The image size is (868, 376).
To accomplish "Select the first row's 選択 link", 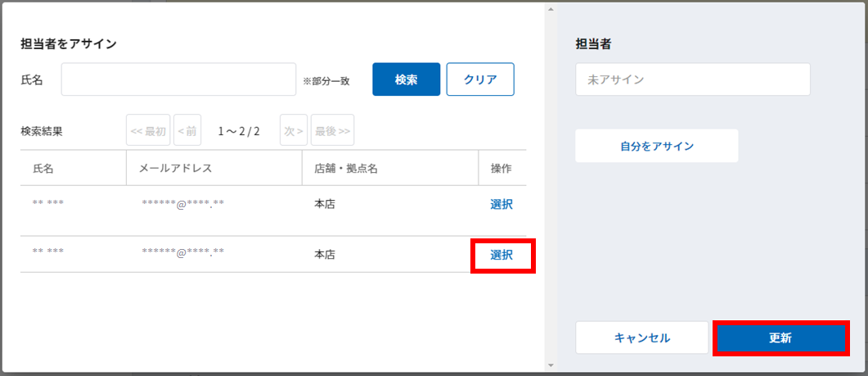I will (x=501, y=204).
